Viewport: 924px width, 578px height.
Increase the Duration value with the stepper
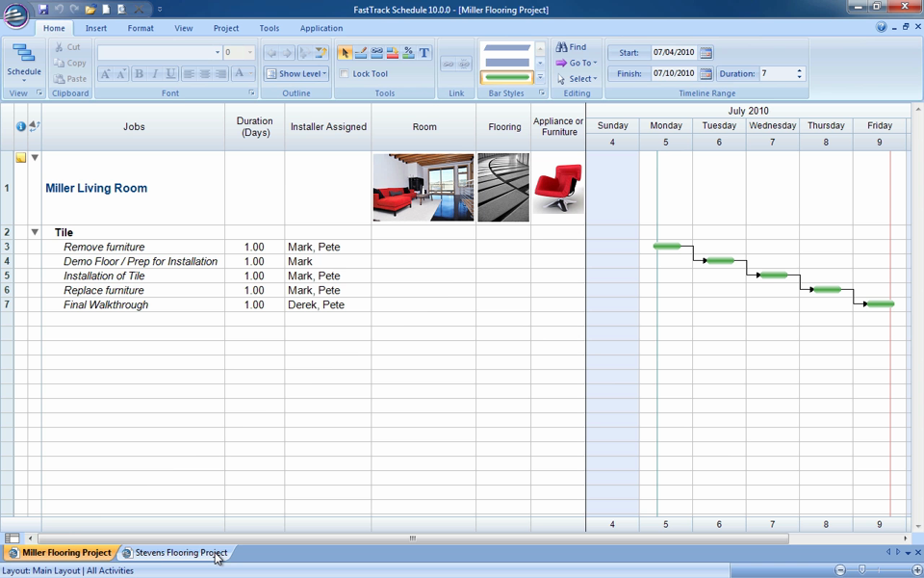pyautogui.click(x=799, y=70)
